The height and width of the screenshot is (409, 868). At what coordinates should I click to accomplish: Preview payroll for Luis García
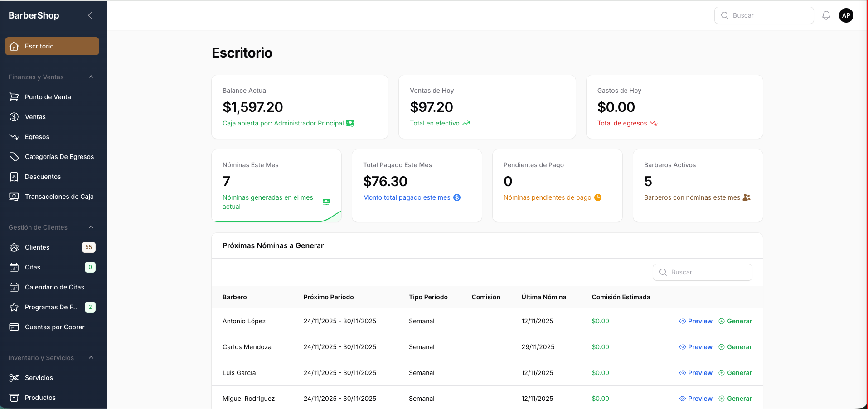tap(696, 373)
